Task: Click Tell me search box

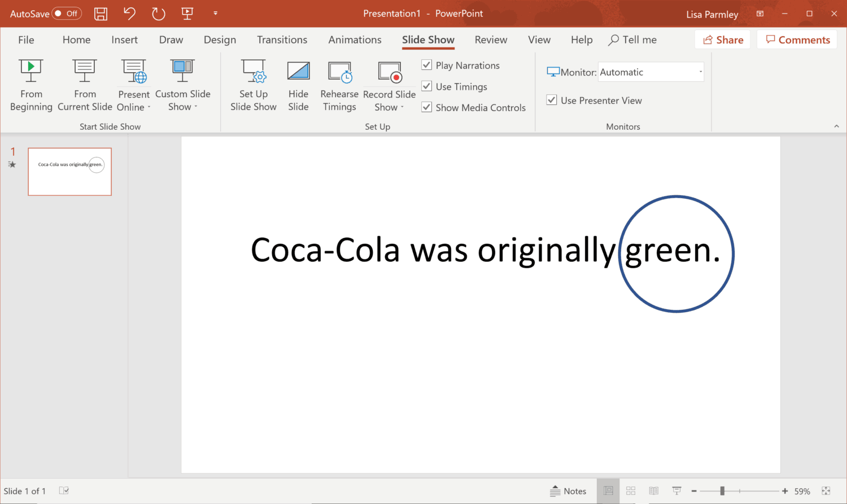Action: point(632,40)
